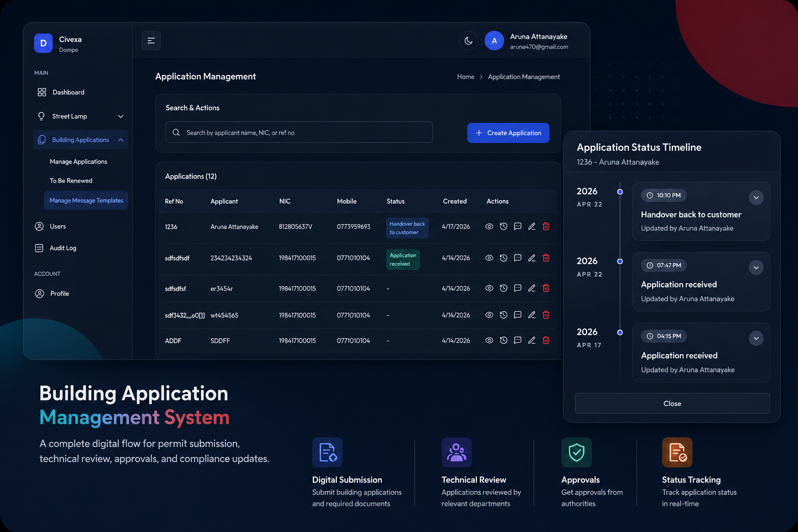Click Application Management breadcrumb
798x532 pixels.
tap(524, 77)
